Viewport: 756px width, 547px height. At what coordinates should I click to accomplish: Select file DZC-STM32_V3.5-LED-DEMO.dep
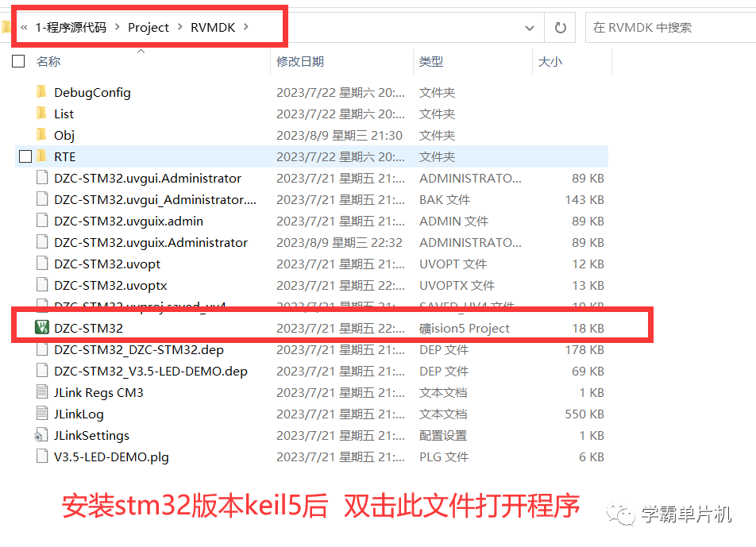coord(151,371)
